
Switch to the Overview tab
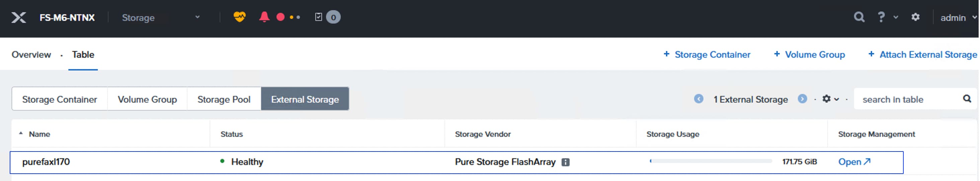(31, 55)
